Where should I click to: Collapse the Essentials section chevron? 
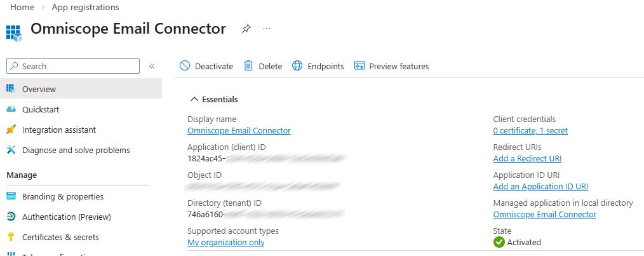pyautogui.click(x=194, y=100)
